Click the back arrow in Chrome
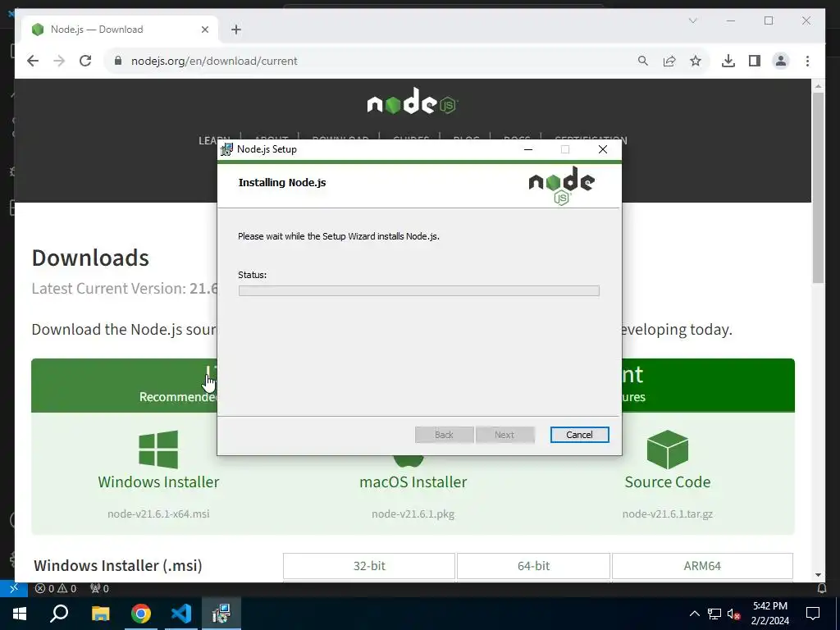Image resolution: width=840 pixels, height=630 pixels. coord(33,61)
